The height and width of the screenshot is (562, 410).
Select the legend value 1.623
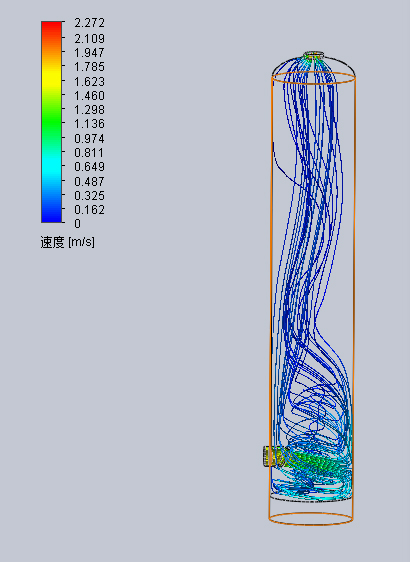tap(89, 82)
